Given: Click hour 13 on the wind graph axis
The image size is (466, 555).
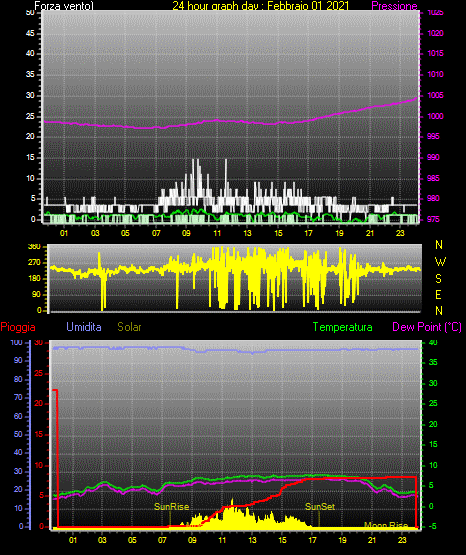Looking at the screenshot, I should [247, 233].
